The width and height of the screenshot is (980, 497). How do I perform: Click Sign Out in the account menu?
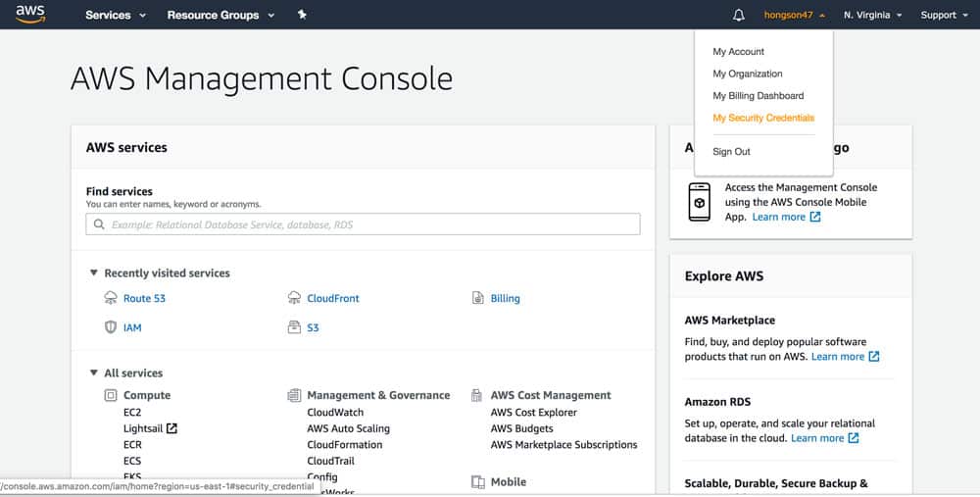click(x=731, y=152)
